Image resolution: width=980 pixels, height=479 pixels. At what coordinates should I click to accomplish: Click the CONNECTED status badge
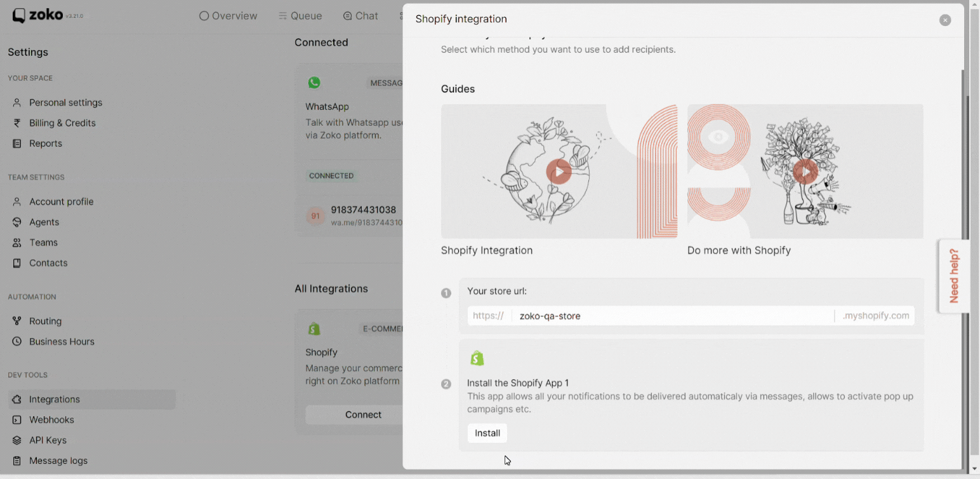(x=331, y=175)
